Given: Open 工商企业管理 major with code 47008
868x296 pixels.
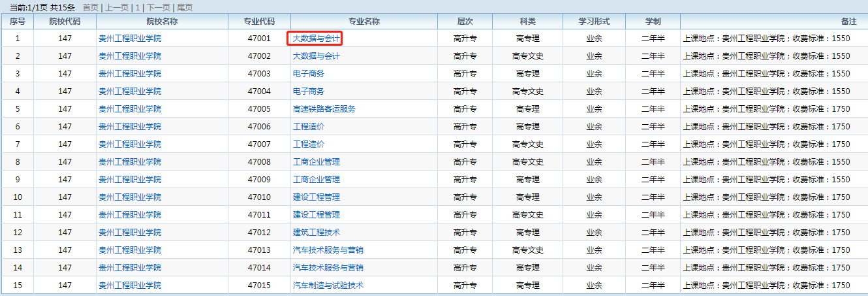Looking at the screenshot, I should (x=316, y=162).
